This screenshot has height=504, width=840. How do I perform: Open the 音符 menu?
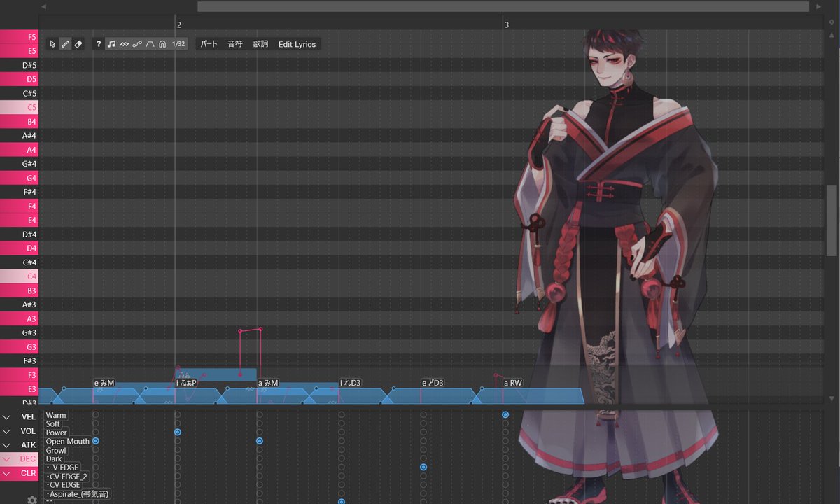235,44
